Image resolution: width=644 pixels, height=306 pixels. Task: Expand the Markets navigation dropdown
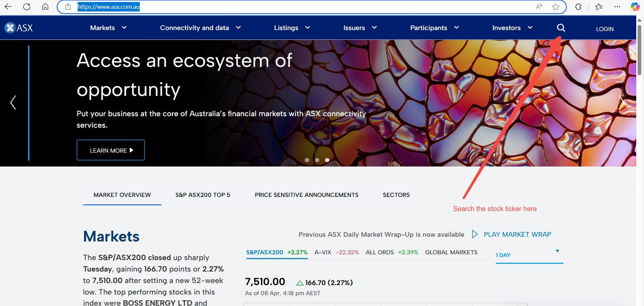pos(108,28)
